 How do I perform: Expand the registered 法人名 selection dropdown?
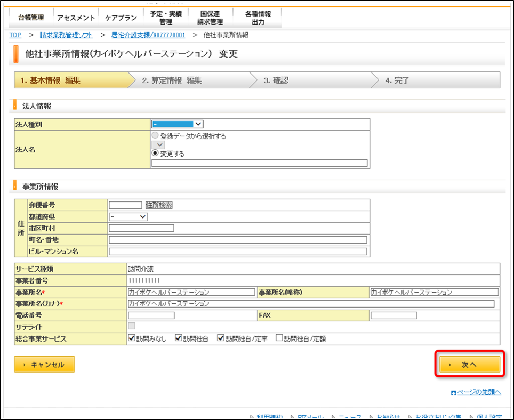[x=158, y=145]
